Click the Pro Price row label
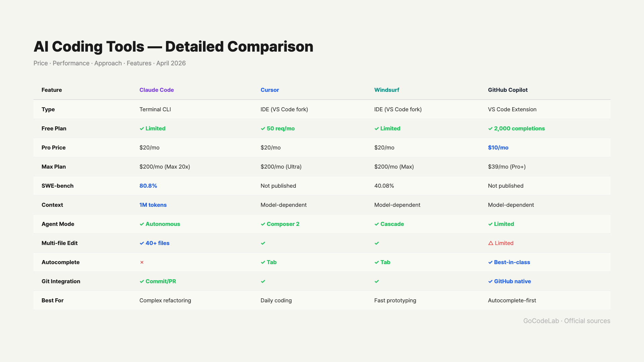This screenshot has height=362, width=644. (53, 147)
